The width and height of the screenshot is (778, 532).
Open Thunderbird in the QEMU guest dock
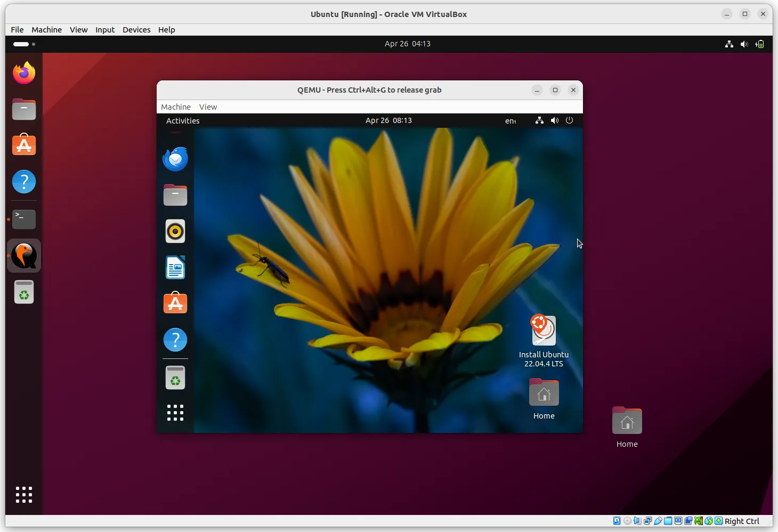tap(175, 159)
